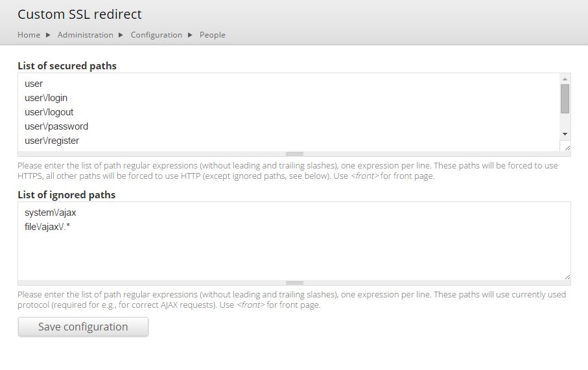The width and height of the screenshot is (588, 370).
Task: Click the secured paths textarea resize grippie bar
Action: pos(294,154)
